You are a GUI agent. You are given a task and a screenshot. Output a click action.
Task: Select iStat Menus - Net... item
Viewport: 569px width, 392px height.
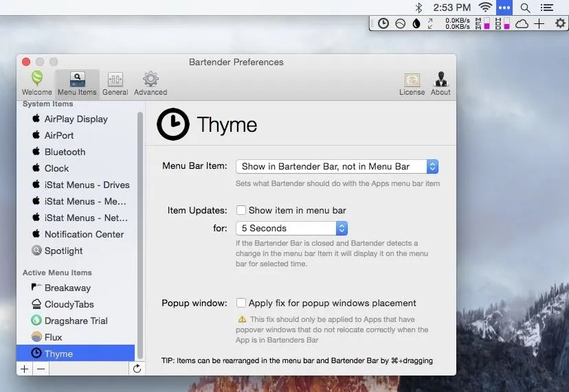coord(76,218)
